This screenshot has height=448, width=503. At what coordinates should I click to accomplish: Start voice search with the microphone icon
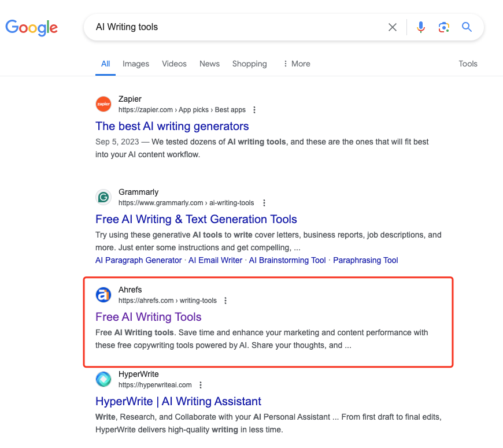[420, 27]
